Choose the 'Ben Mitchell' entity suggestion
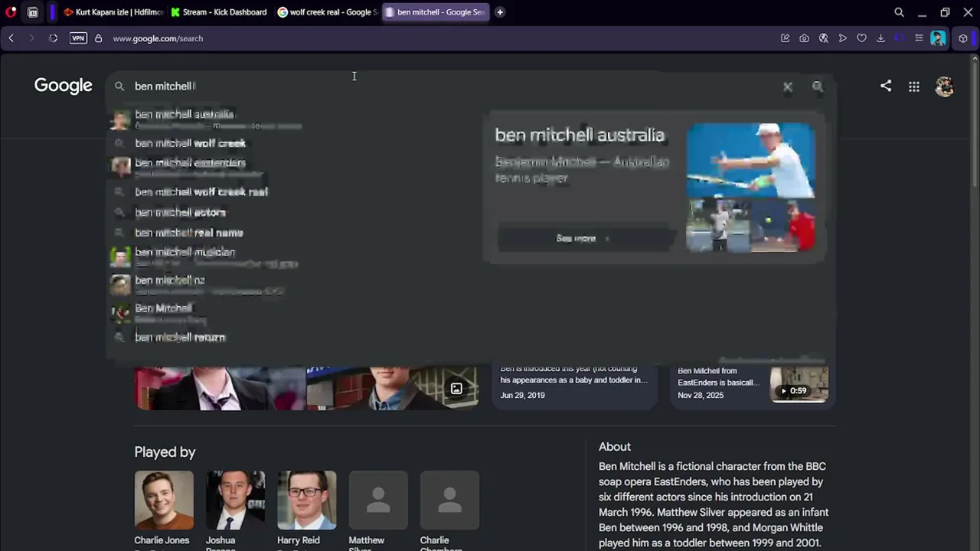 tap(291, 312)
